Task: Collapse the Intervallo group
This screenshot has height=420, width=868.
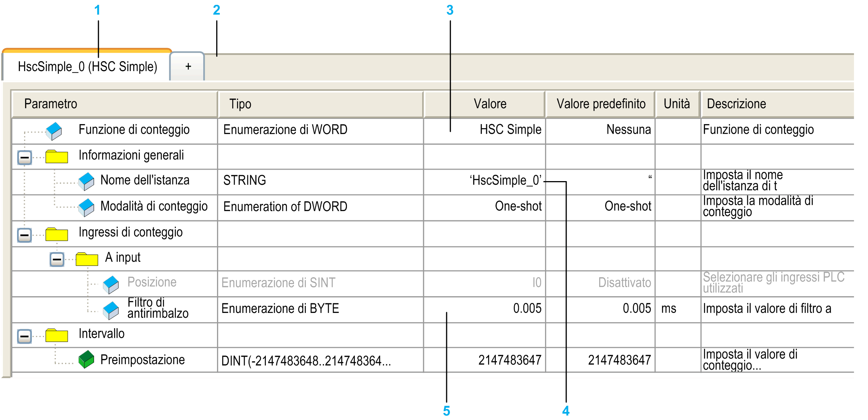Action: [24, 336]
